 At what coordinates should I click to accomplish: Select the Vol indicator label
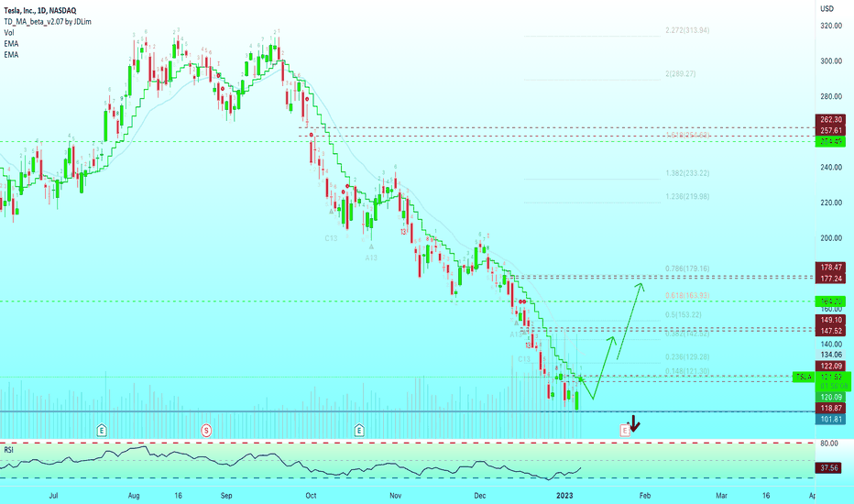[9, 33]
